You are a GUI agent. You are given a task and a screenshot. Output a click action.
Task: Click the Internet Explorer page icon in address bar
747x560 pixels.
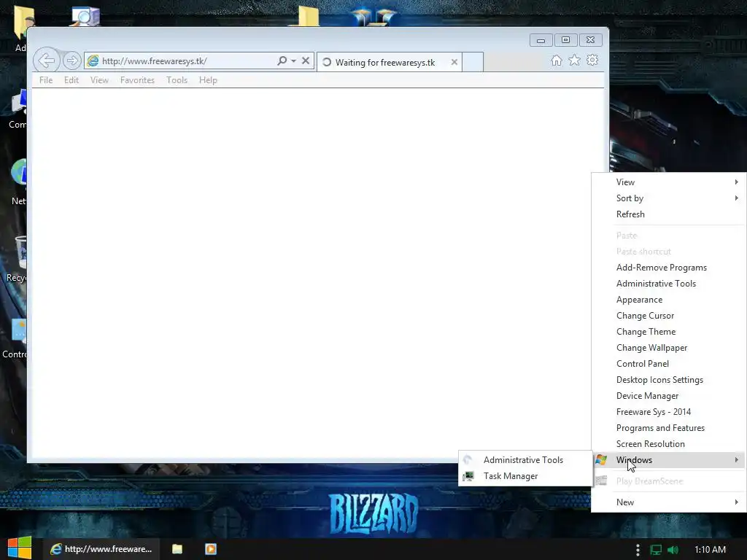pyautogui.click(x=93, y=61)
